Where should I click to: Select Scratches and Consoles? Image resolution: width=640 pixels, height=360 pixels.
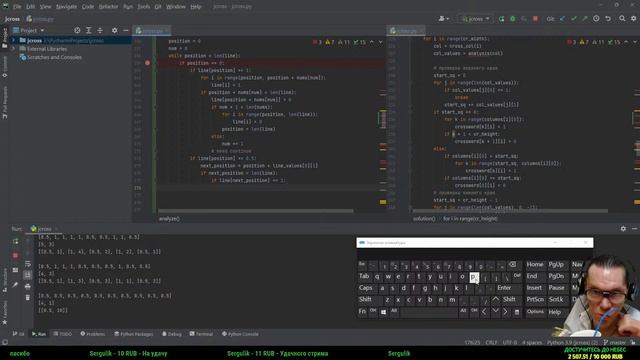click(x=54, y=57)
